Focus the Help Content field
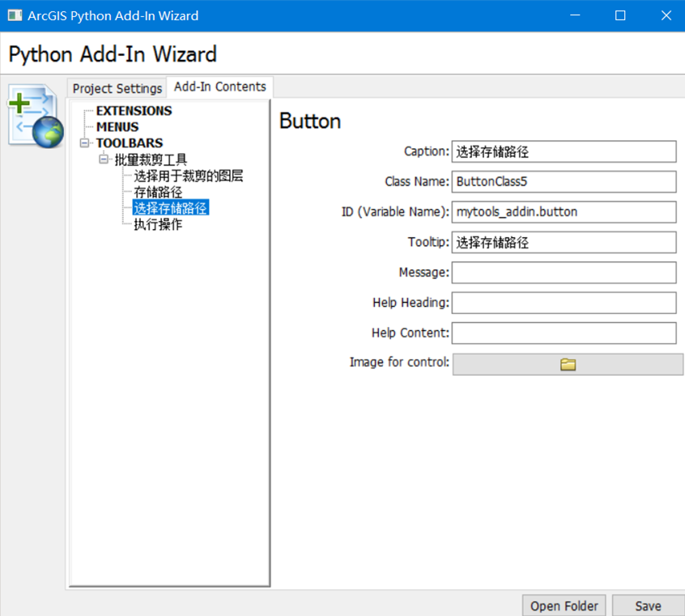Viewport: 685px width, 616px height. 564,333
